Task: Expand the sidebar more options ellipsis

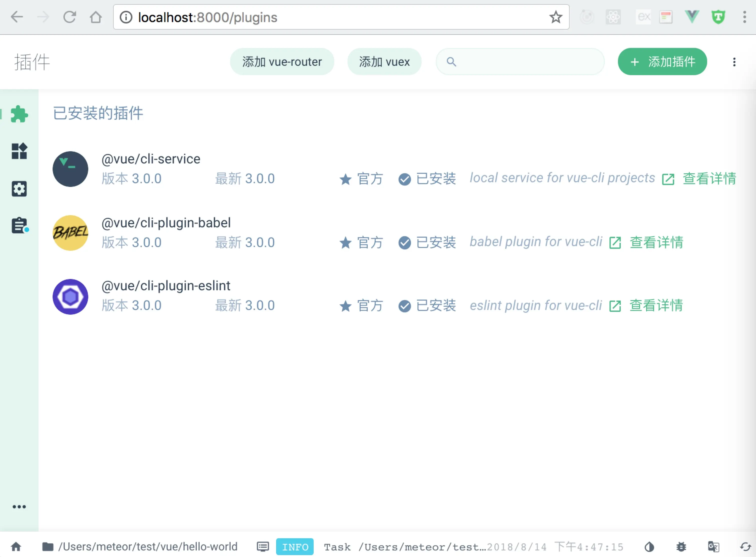Action: point(19,506)
